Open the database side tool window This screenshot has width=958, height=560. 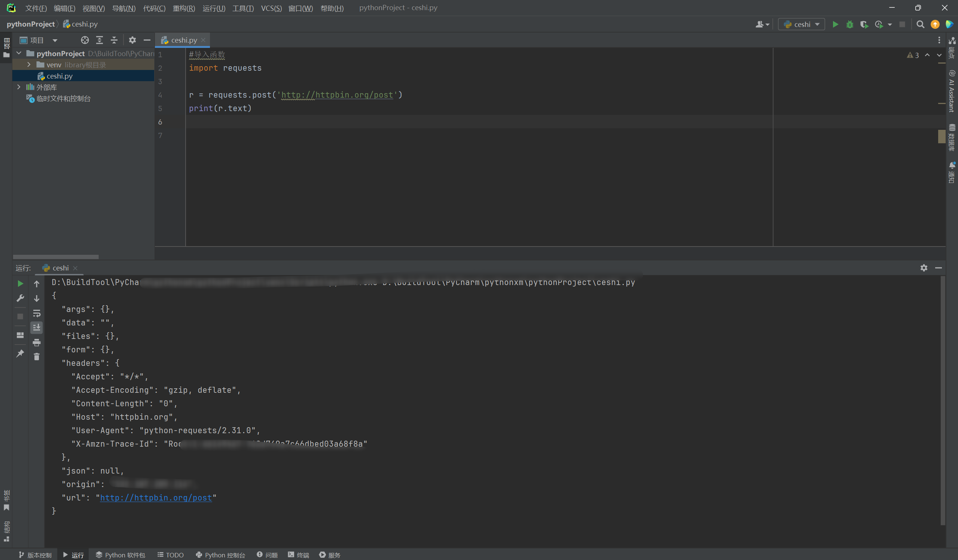pyautogui.click(x=952, y=138)
